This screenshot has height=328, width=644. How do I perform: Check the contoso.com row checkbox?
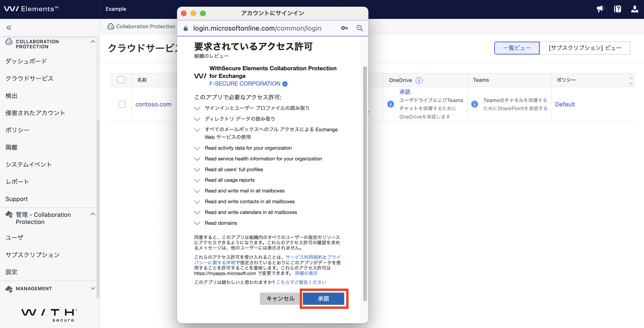pyautogui.click(x=122, y=104)
